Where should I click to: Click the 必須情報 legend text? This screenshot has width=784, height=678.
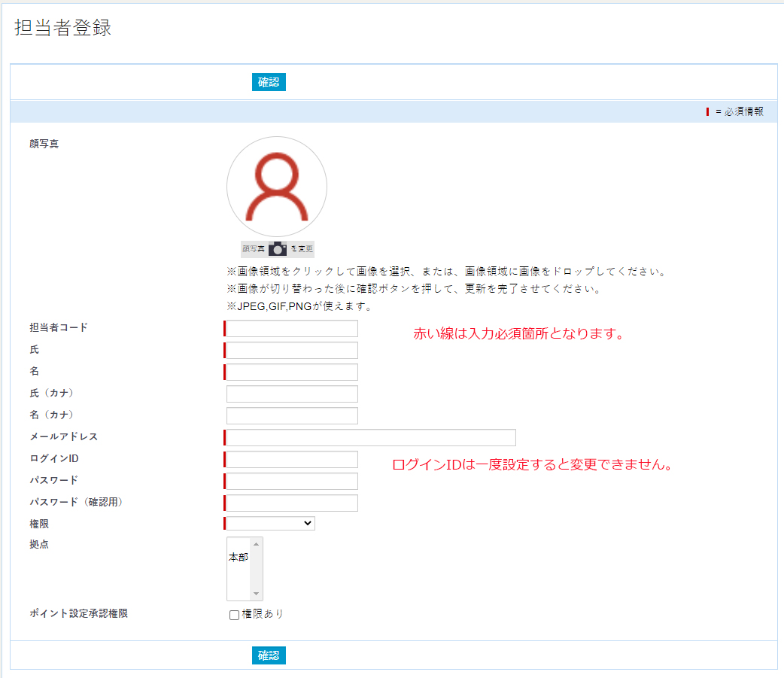(744, 111)
